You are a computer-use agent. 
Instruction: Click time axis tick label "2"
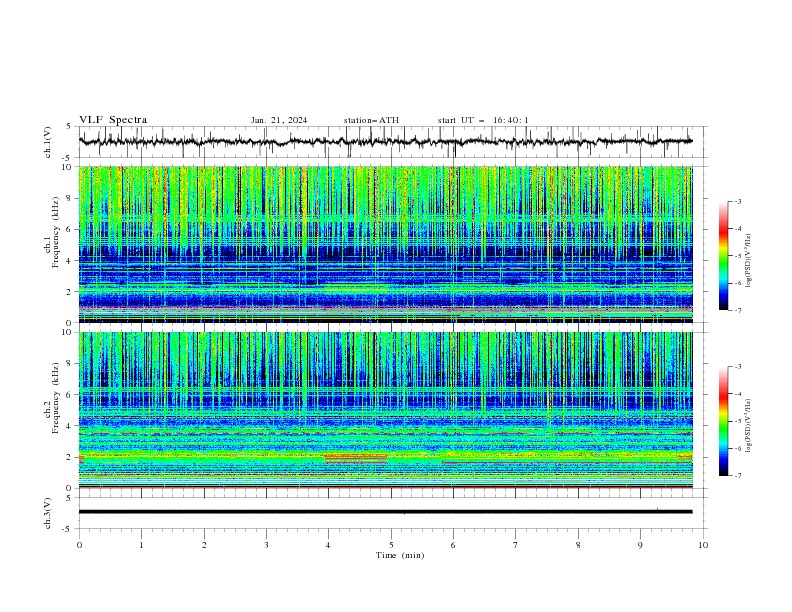pyautogui.click(x=204, y=545)
